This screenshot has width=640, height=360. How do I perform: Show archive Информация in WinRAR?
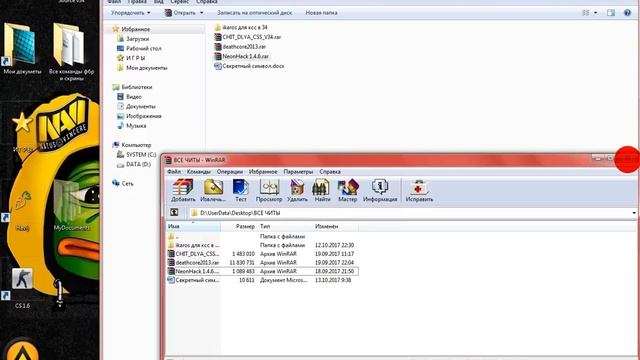pos(380,191)
